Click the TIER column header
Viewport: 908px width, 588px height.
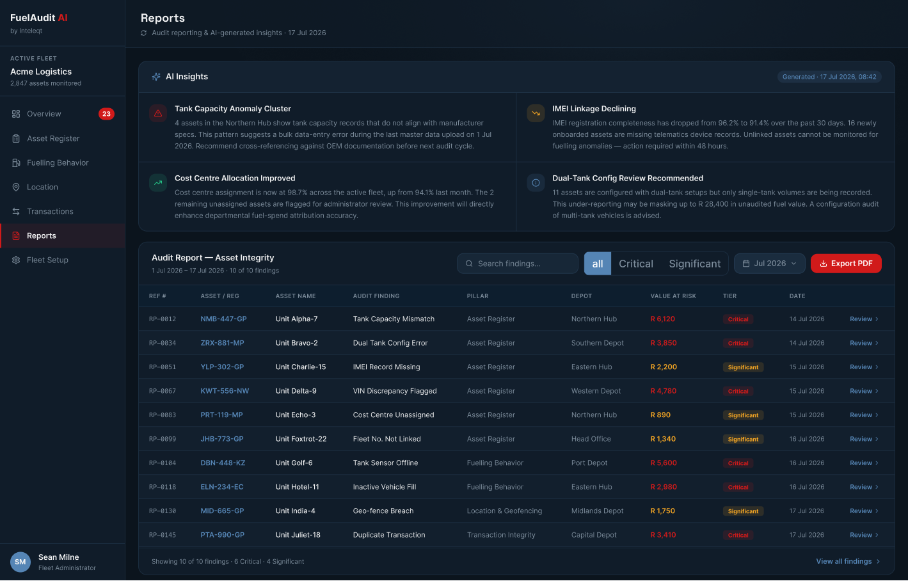coord(729,296)
